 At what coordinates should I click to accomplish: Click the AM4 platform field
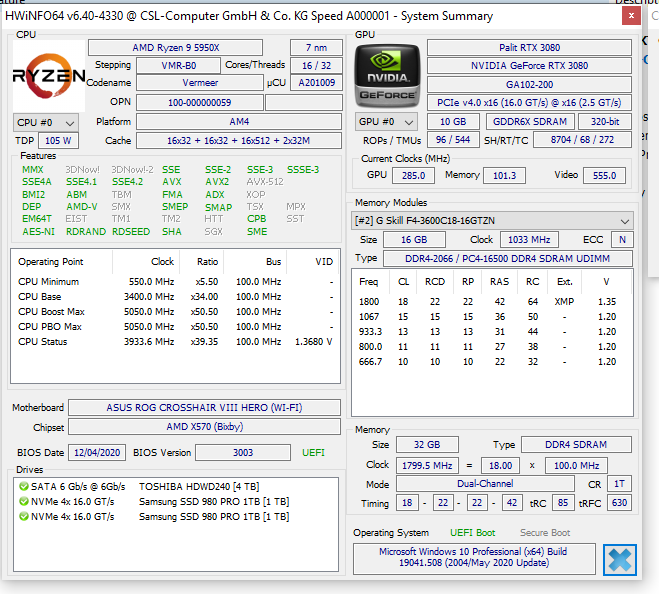(x=239, y=121)
